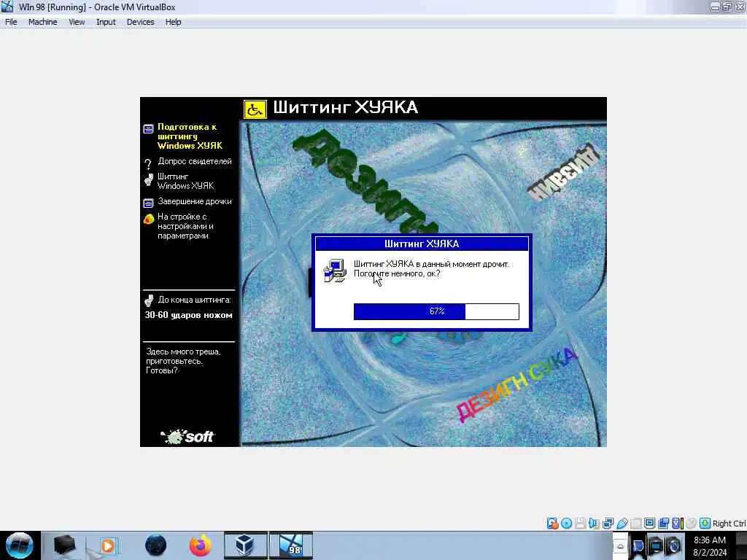Click the optical drive status icon
Image resolution: width=747 pixels, height=560 pixels.
tap(566, 524)
